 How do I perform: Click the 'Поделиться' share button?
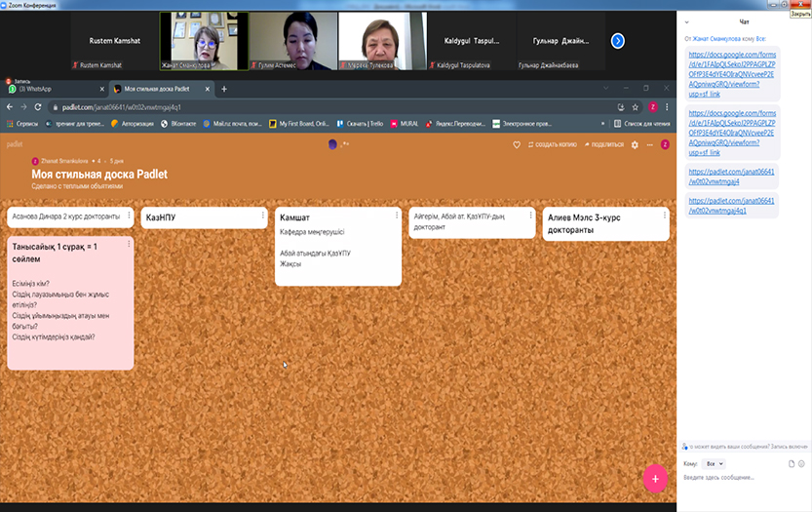[x=603, y=144]
